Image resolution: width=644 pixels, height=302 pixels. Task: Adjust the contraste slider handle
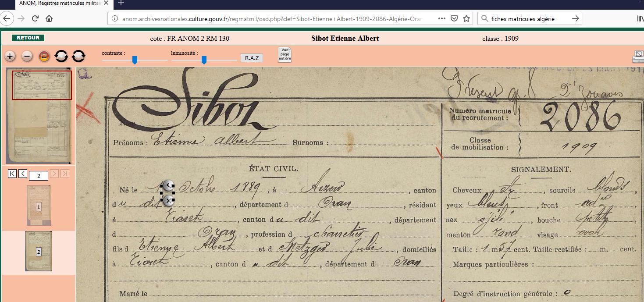point(135,60)
